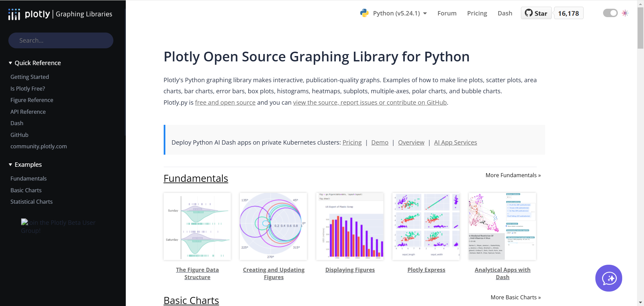644x306 pixels.
Task: Open Dash in top navigation
Action: coord(505,13)
